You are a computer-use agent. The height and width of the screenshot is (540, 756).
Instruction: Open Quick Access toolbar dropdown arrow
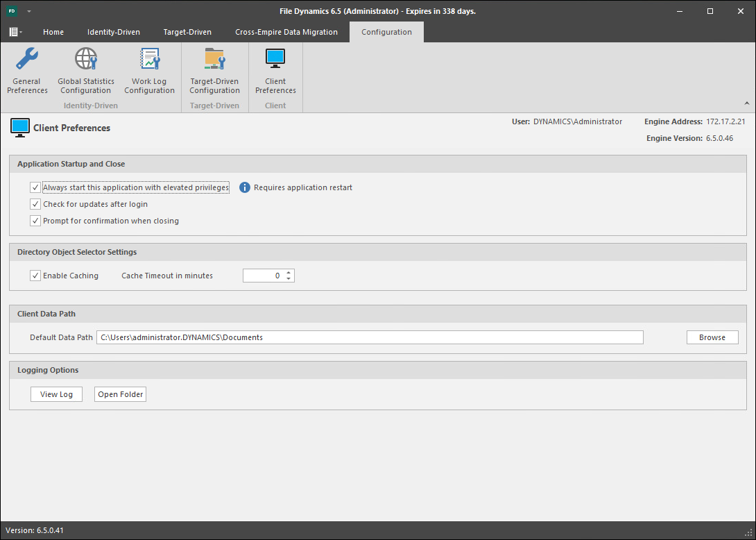29,11
